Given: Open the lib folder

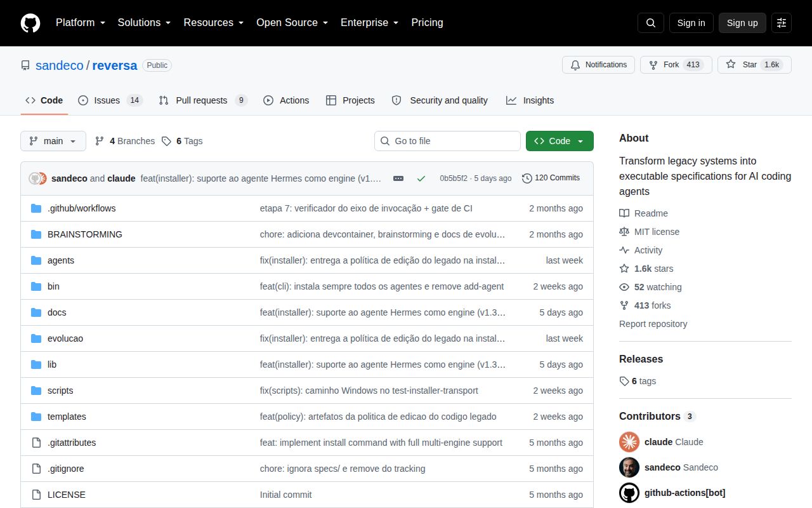Looking at the screenshot, I should coord(52,364).
